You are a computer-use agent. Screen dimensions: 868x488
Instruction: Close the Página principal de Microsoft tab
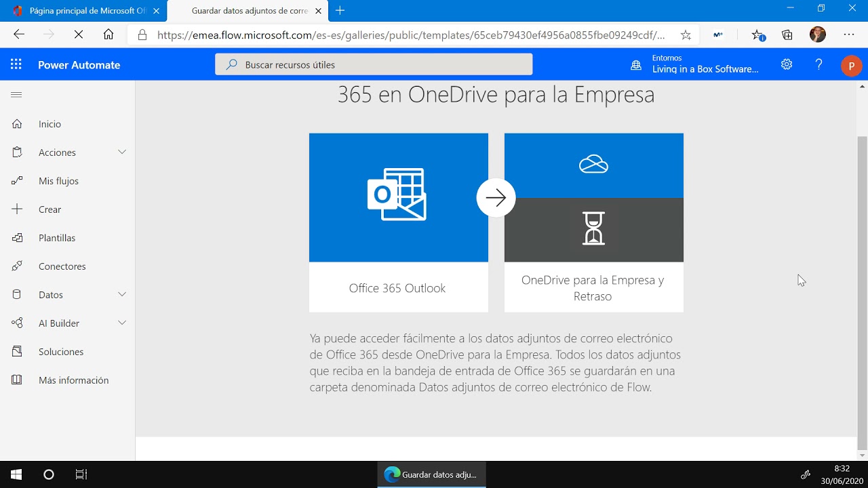tap(156, 11)
